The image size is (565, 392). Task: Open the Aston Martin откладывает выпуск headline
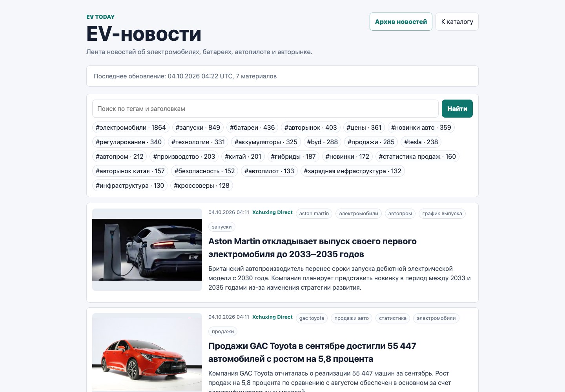point(312,248)
